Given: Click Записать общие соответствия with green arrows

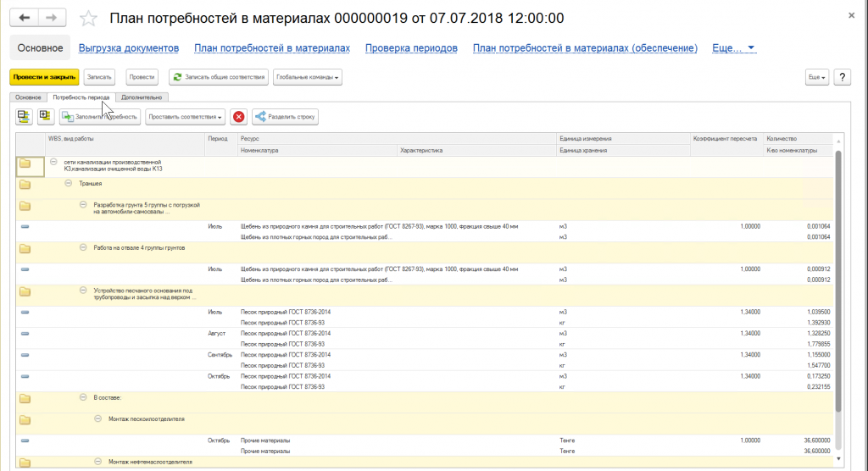Looking at the screenshot, I should coord(220,77).
